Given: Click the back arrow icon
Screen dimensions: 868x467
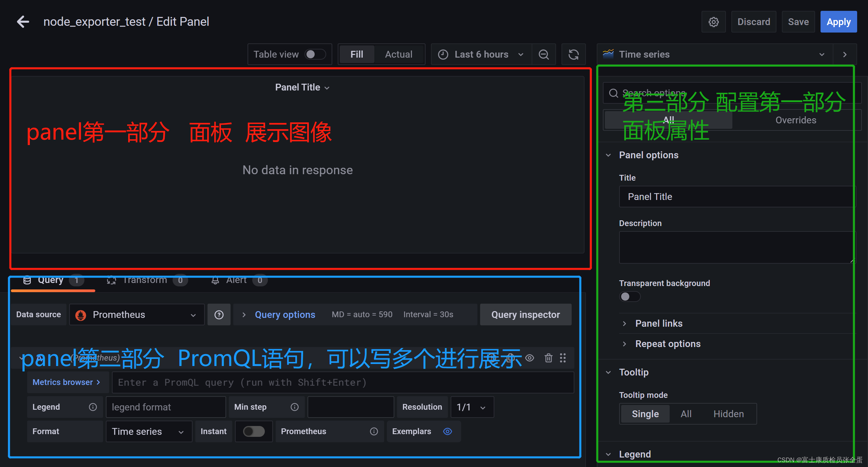Looking at the screenshot, I should tap(23, 22).
